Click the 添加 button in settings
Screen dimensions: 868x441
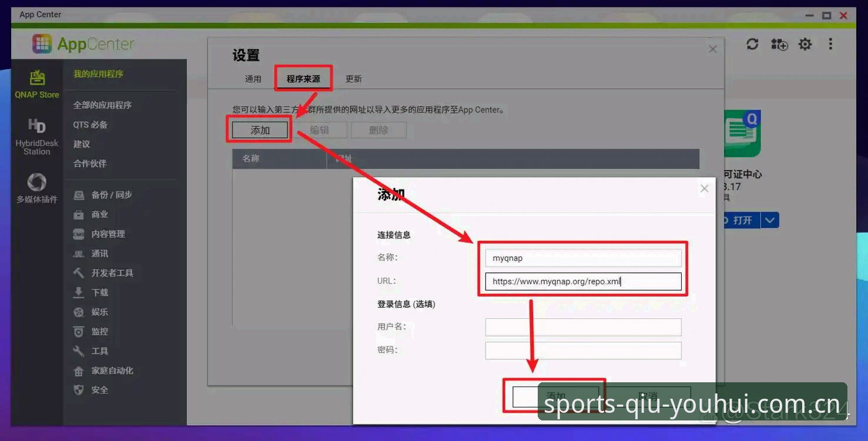point(260,130)
